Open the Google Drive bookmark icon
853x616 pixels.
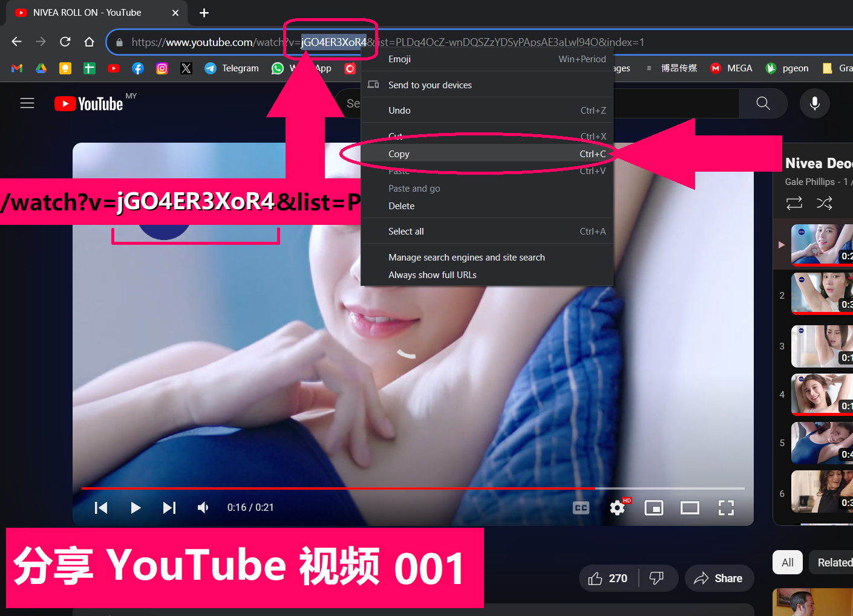(x=41, y=68)
